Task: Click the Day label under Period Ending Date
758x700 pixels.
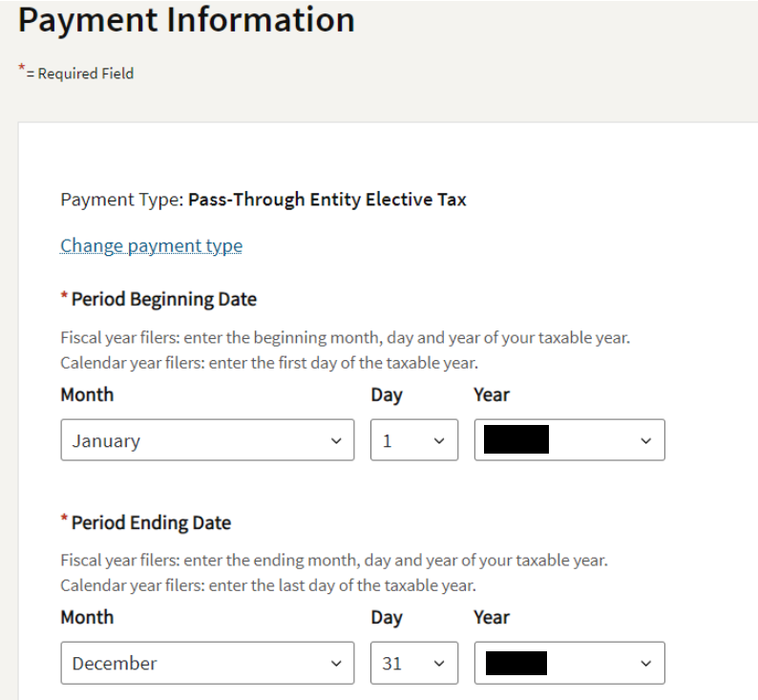Action: 386,617
